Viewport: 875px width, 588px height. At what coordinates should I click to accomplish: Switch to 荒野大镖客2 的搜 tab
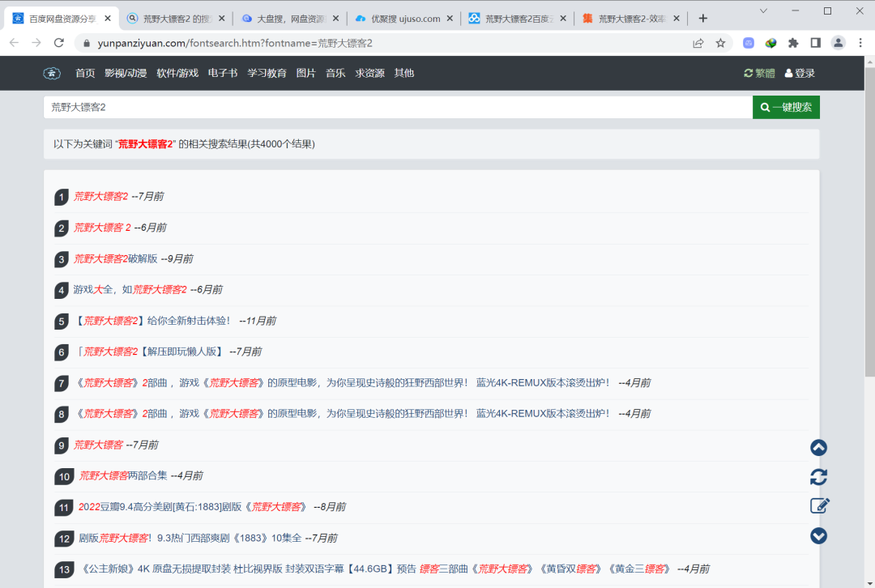click(176, 19)
